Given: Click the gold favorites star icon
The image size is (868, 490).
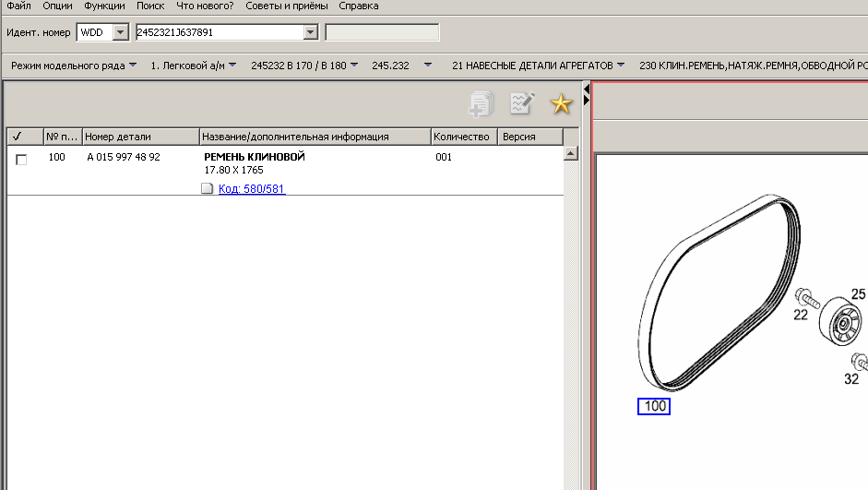Looking at the screenshot, I should 561,104.
